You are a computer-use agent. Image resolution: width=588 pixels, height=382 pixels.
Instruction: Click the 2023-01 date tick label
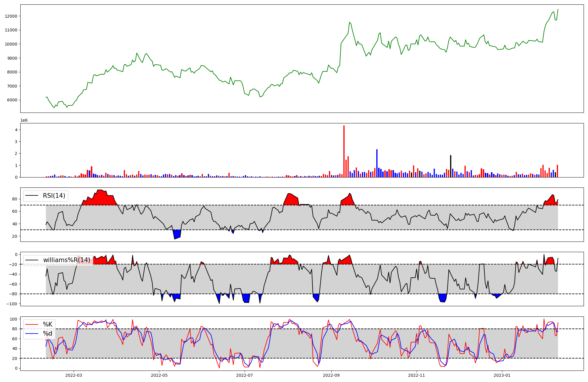502,375
